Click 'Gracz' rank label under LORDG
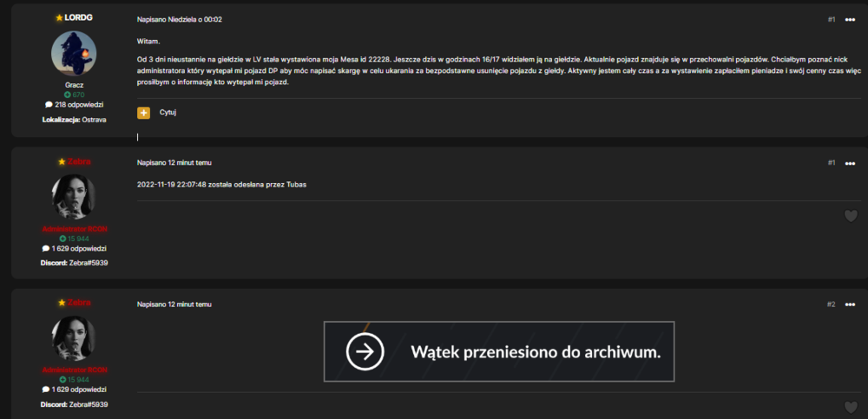Viewport: 868px width, 419px height. coord(74,86)
